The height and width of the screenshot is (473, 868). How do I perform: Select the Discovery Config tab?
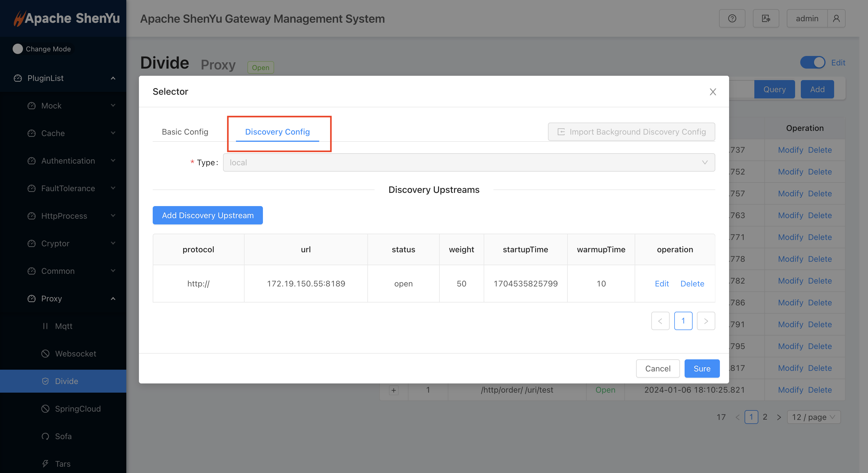point(277,132)
